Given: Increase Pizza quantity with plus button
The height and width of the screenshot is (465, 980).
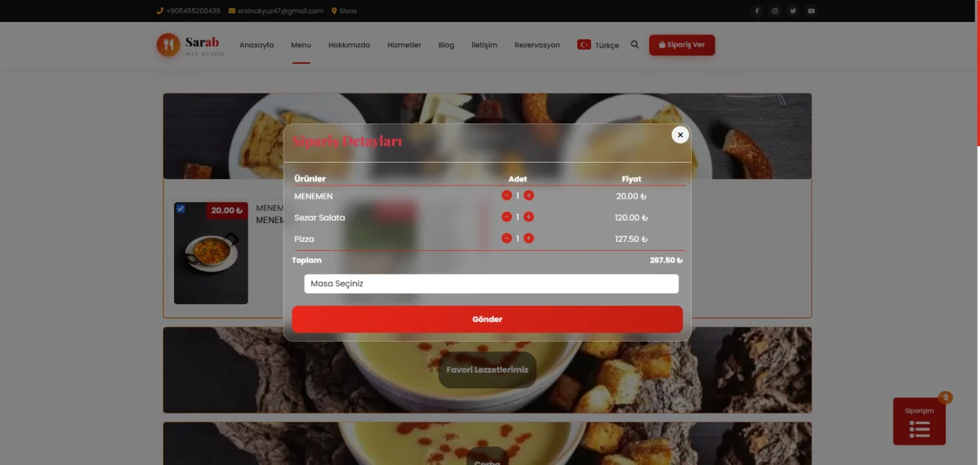Looking at the screenshot, I should pyautogui.click(x=528, y=238).
